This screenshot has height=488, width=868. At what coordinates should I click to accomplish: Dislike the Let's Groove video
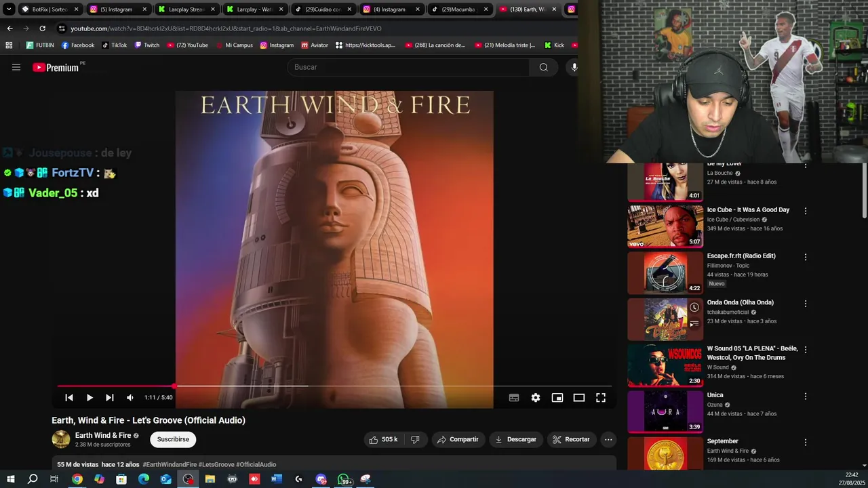click(415, 439)
